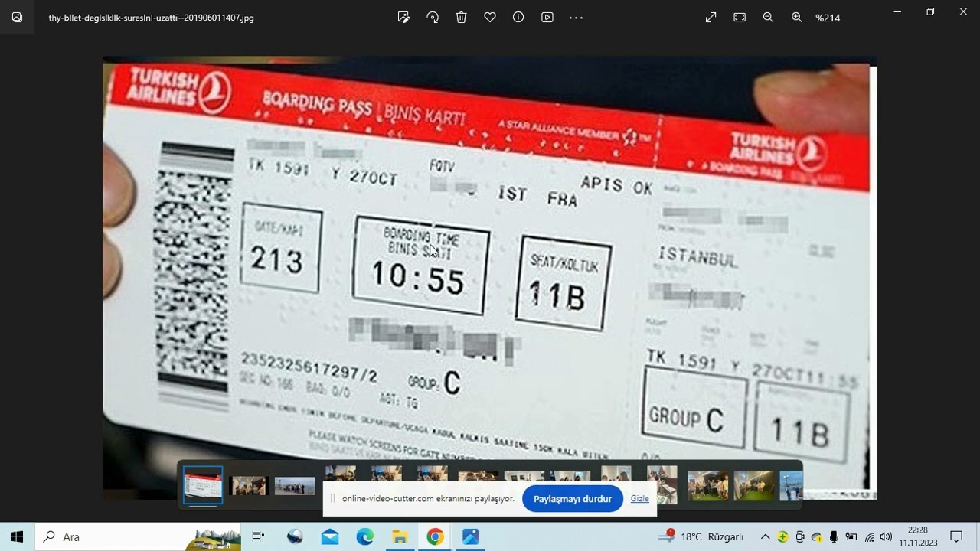
Task: Zoom out with the minus magnifier
Action: click(x=768, y=17)
